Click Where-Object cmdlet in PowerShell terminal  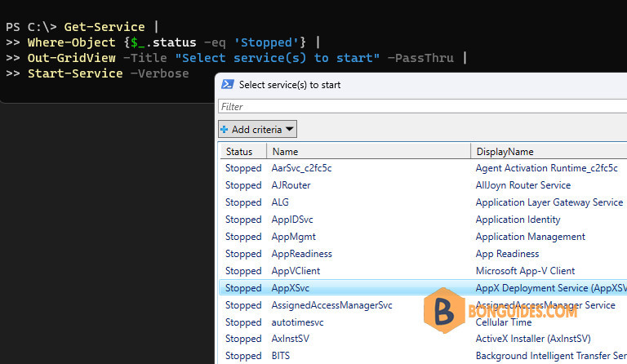[72, 42]
